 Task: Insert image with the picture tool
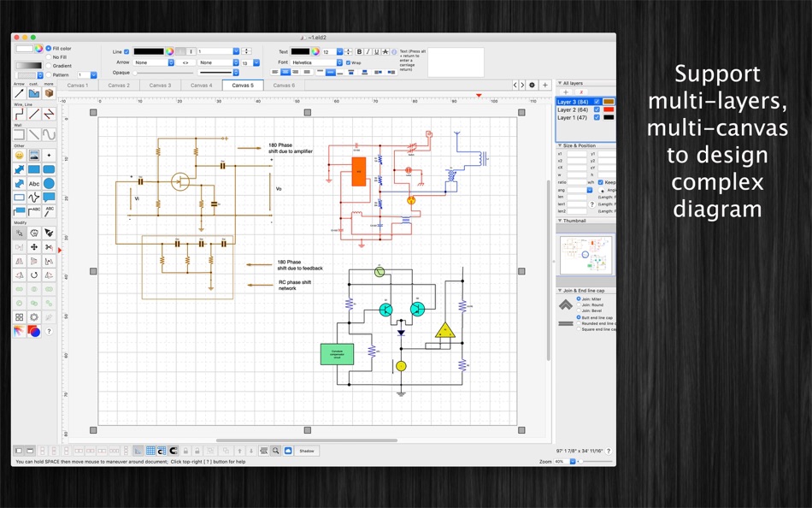click(34, 155)
